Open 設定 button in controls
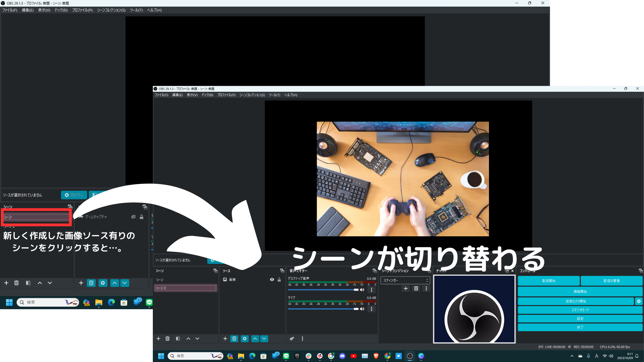This screenshot has height=362, width=644. pyautogui.click(x=580, y=319)
